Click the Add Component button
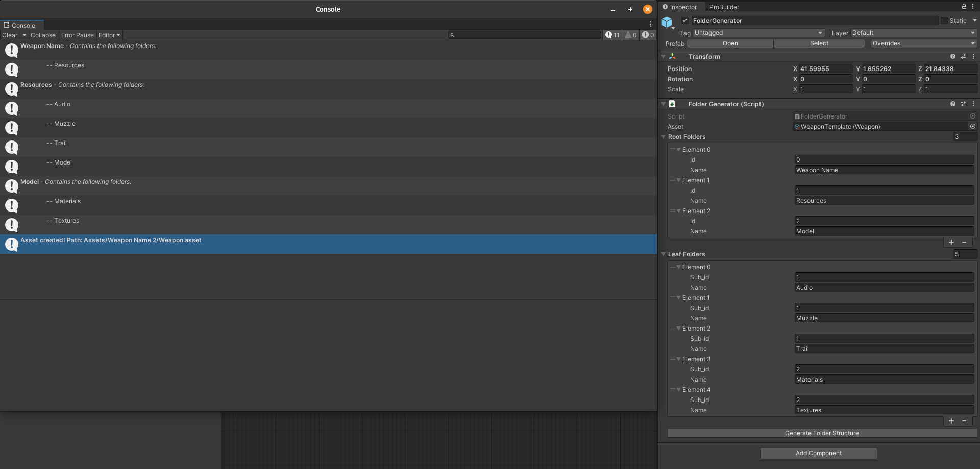The height and width of the screenshot is (469, 980). [x=818, y=453]
